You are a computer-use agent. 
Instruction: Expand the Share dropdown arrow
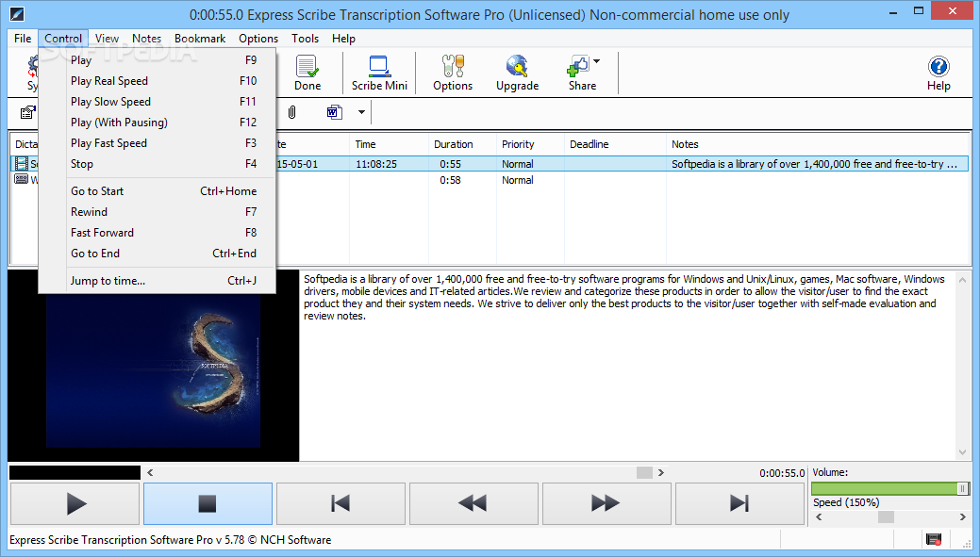pos(597,61)
